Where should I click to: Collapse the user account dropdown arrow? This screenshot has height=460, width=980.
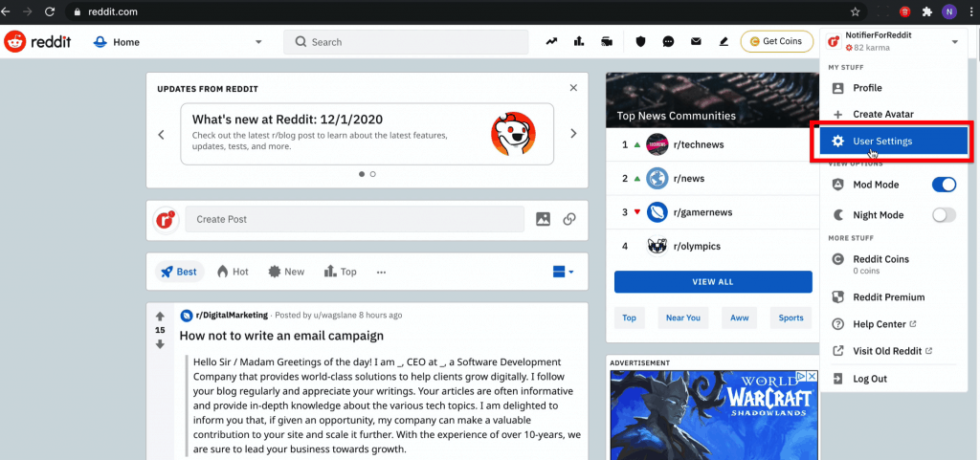tap(954, 42)
